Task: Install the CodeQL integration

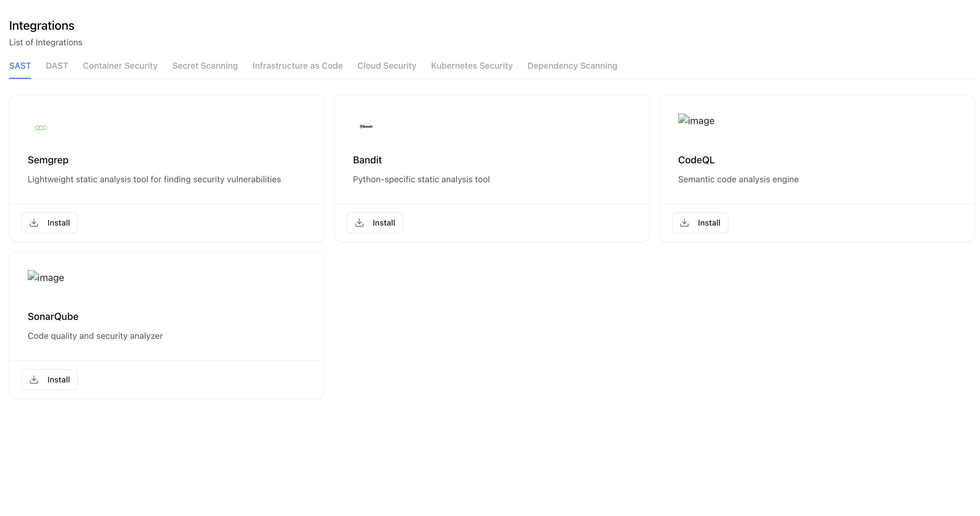Action: (700, 222)
